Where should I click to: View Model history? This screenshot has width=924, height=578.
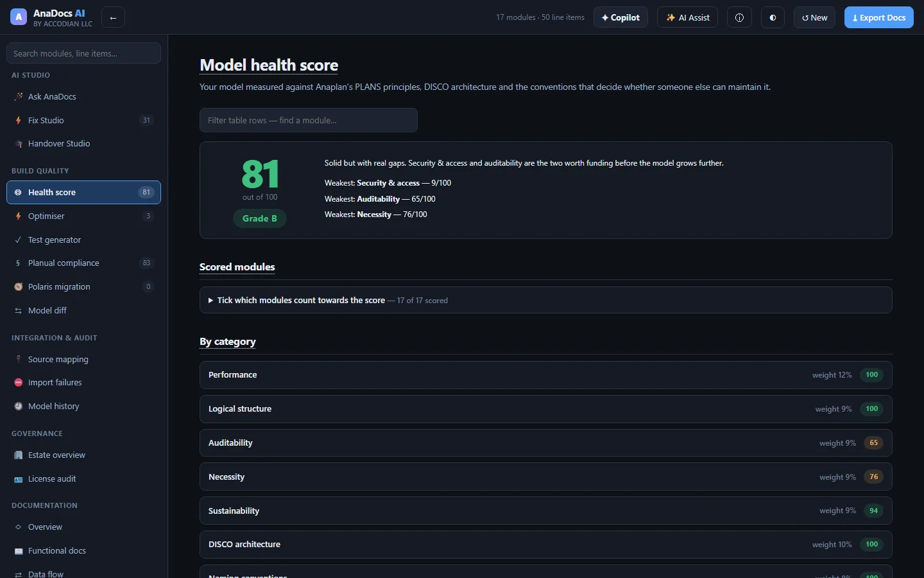click(x=83, y=407)
